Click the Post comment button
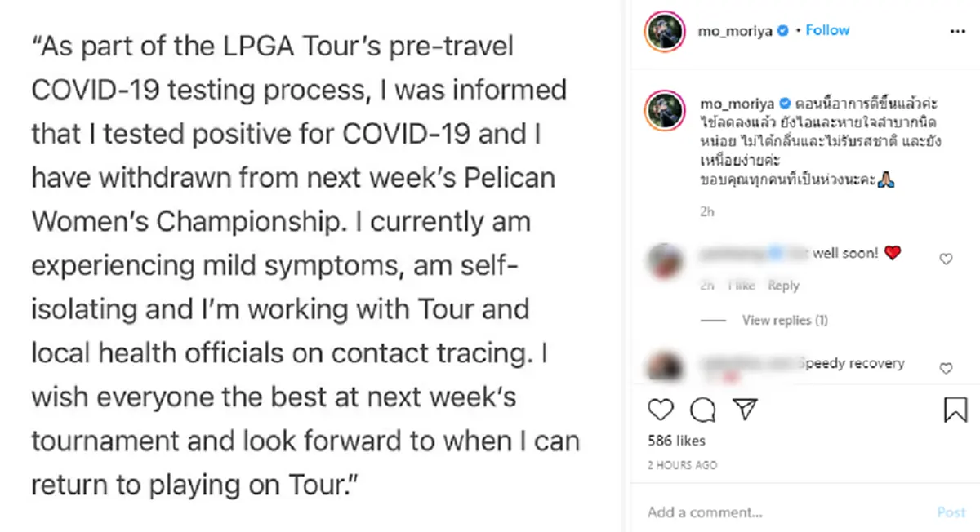The width and height of the screenshot is (980, 532). pos(951,512)
